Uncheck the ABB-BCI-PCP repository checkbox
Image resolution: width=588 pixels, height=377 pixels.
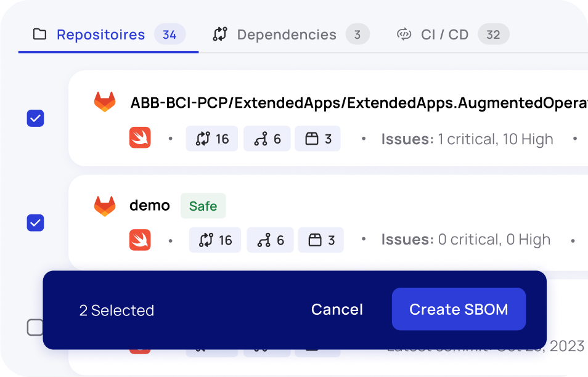[36, 118]
